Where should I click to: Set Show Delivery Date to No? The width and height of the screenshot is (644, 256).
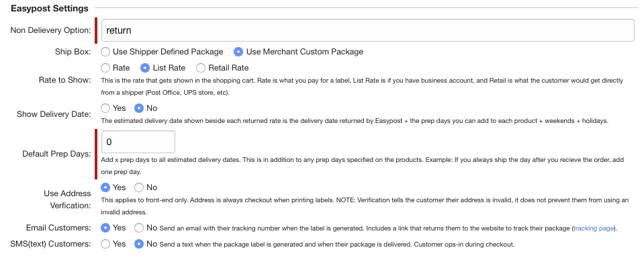[x=139, y=108]
